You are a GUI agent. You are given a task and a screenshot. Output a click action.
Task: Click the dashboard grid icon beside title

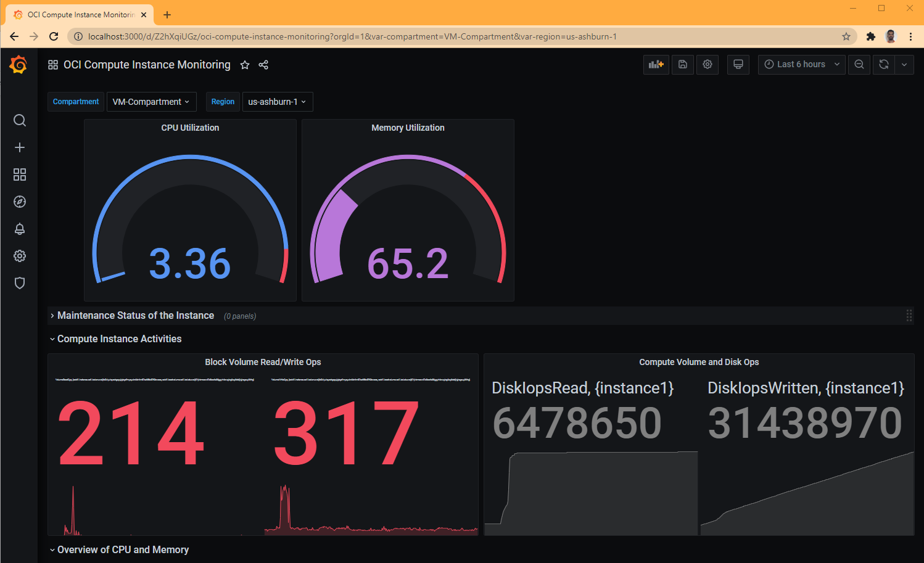pyautogui.click(x=53, y=65)
